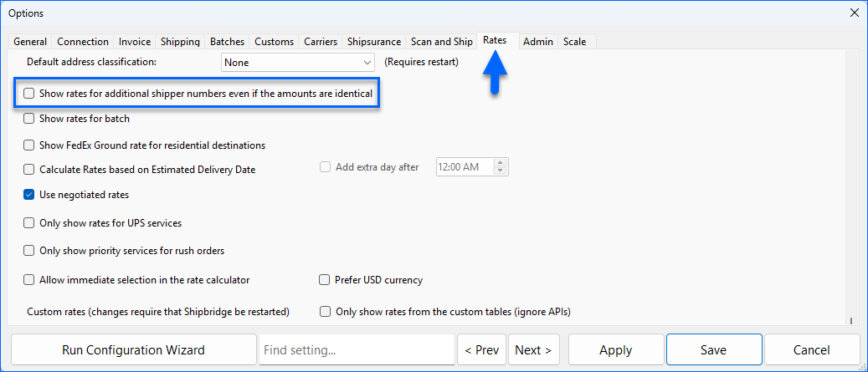The image size is (868, 372).
Task: Click decrement arrow on time spinner
Action: coord(501,171)
